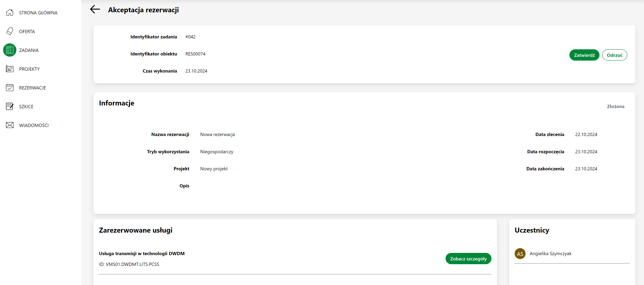Click the Identyfikator zadania label
The height and width of the screenshot is (285, 644).
click(154, 37)
